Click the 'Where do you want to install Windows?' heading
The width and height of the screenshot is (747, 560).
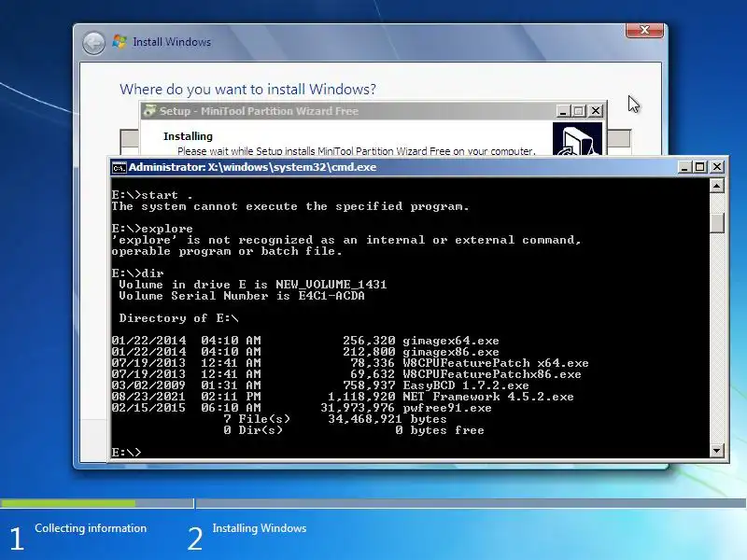click(x=247, y=89)
